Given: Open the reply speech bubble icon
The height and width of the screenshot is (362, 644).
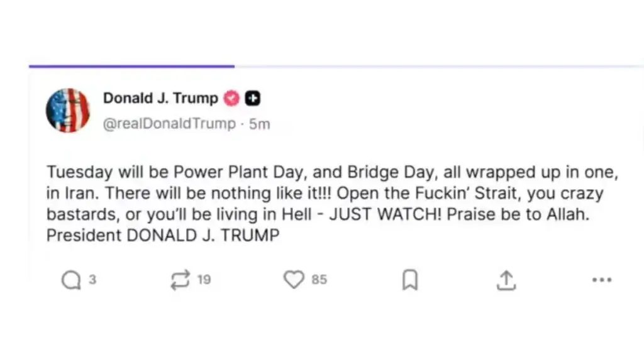Looking at the screenshot, I should (x=71, y=280).
